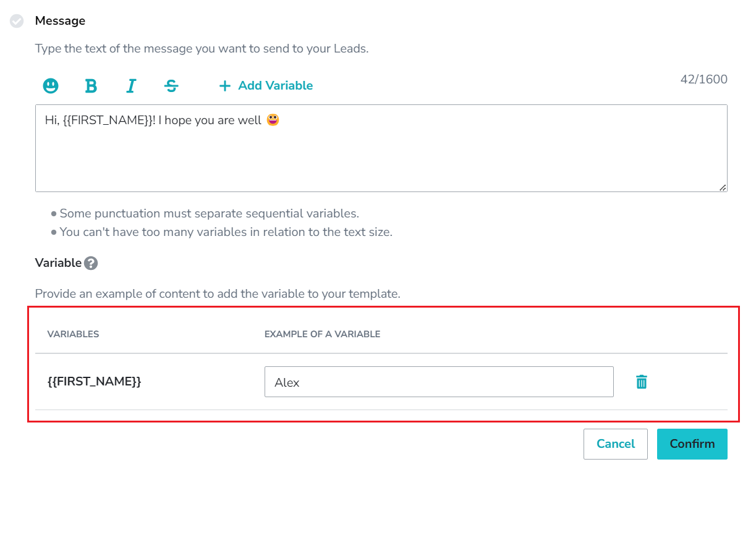Click the textarea resize handle

tap(722, 187)
